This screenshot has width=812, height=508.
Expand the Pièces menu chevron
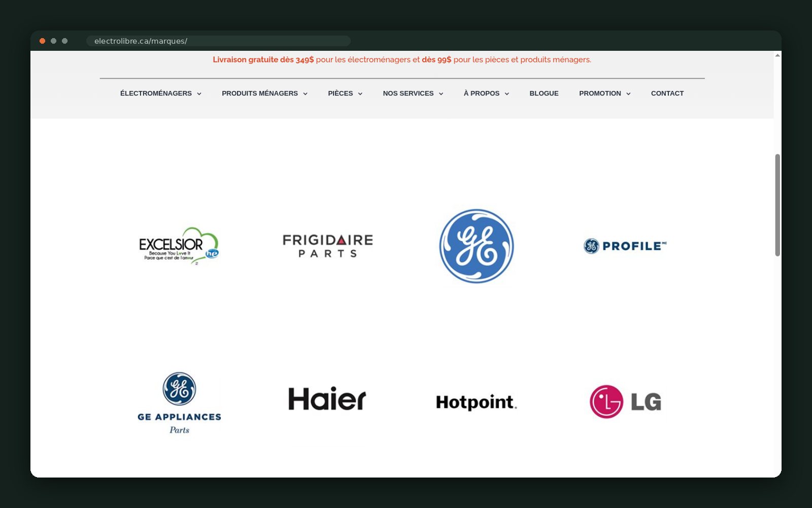point(360,94)
